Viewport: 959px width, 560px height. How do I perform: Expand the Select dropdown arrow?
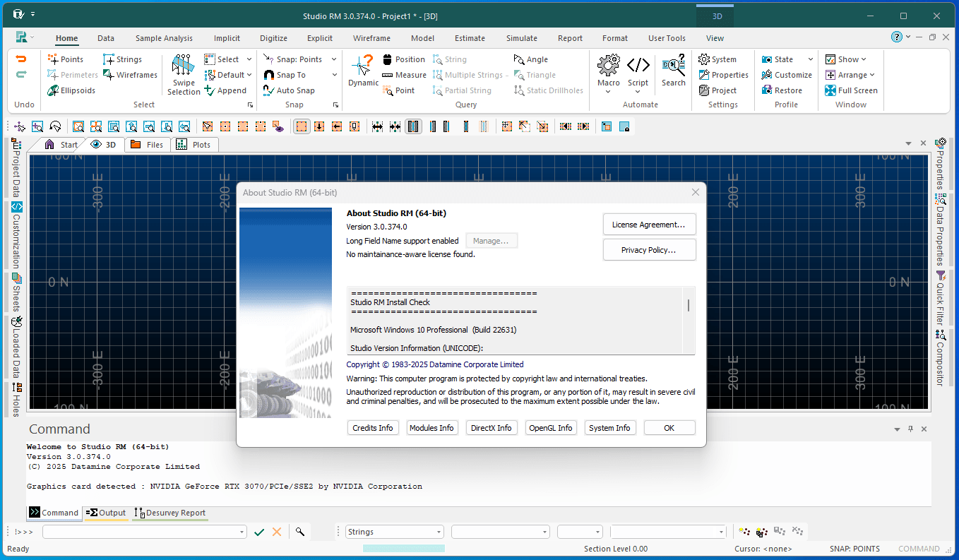[x=249, y=59]
